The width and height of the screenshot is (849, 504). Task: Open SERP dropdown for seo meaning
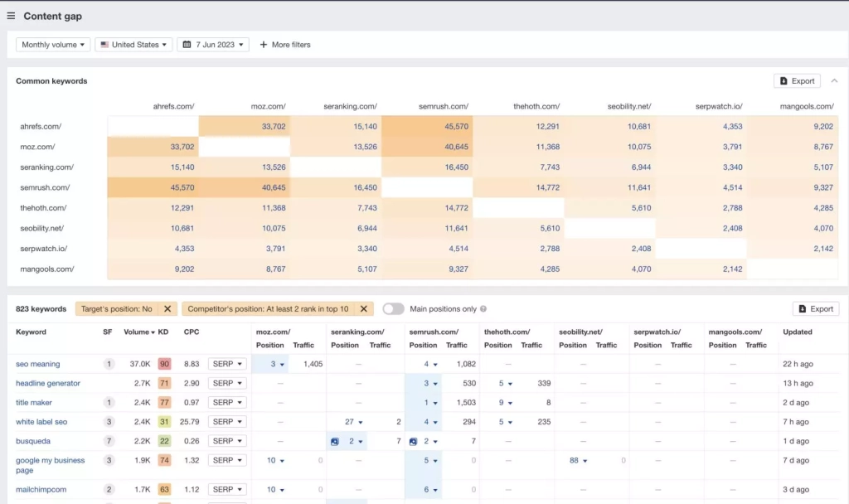click(x=227, y=364)
